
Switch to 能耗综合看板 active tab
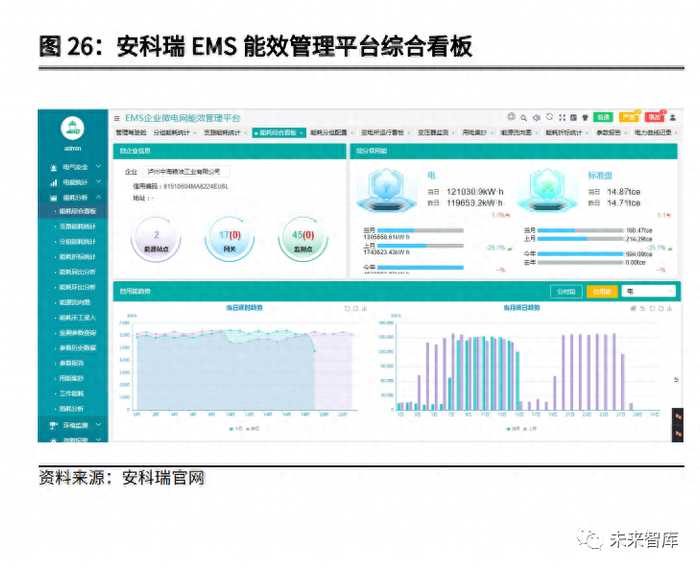pos(278,133)
